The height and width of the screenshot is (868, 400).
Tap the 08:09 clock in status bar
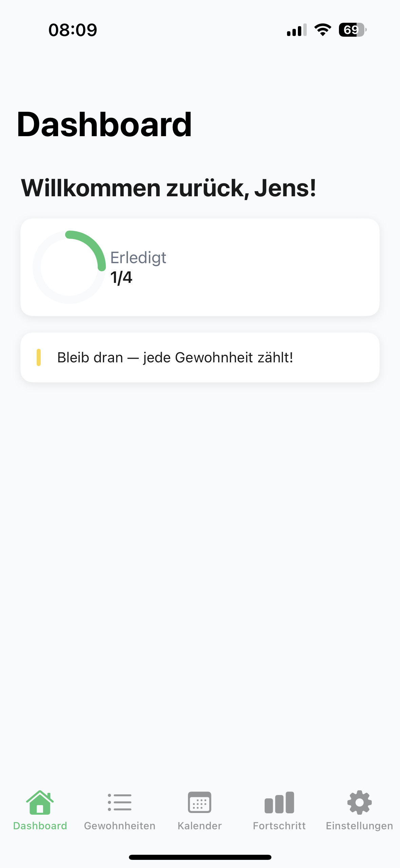(x=73, y=30)
